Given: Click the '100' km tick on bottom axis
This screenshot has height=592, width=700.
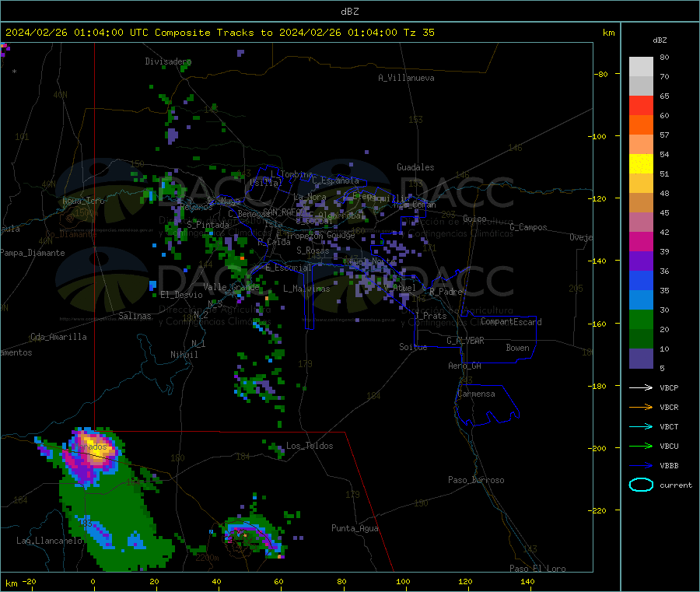Looking at the screenshot, I should (403, 581).
